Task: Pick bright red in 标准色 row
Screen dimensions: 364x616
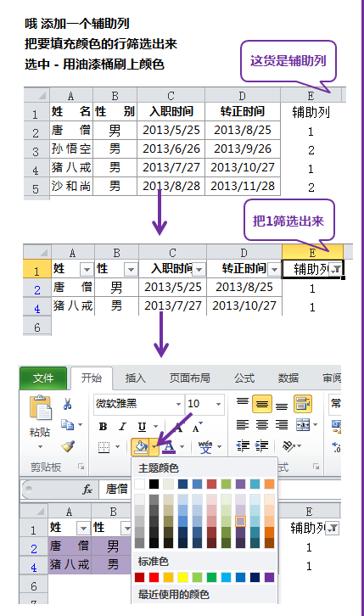Action: pyautogui.click(x=154, y=577)
